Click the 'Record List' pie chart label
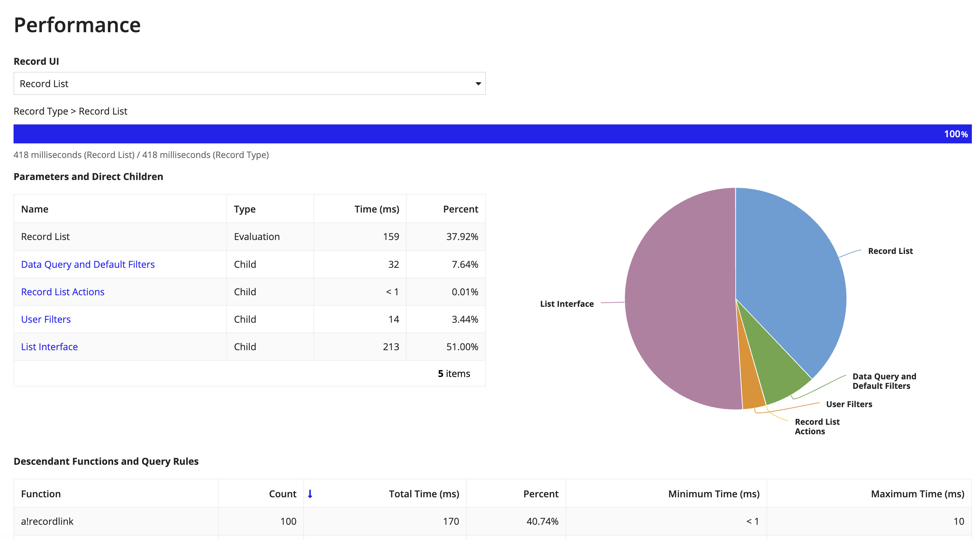Viewport: 980px width, 539px height. pyautogui.click(x=890, y=251)
